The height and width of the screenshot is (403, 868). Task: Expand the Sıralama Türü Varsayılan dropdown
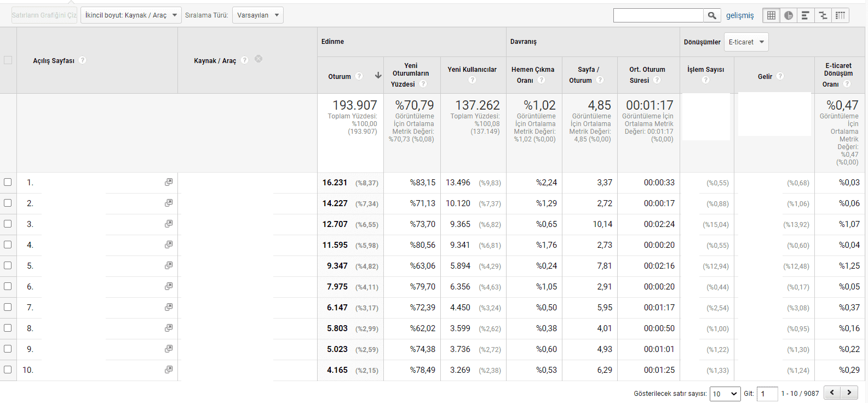click(x=257, y=15)
